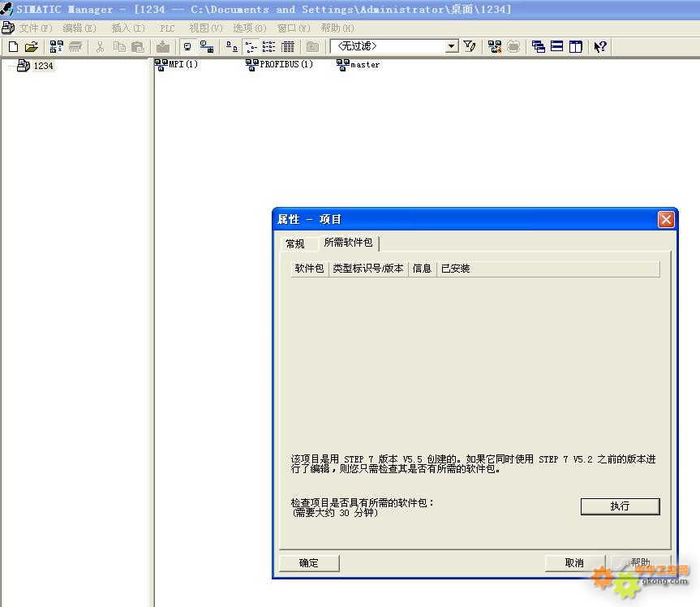Image resolution: width=700 pixels, height=607 pixels.
Task: Click the document icon beside the 文件 menu
Action: click(8, 28)
